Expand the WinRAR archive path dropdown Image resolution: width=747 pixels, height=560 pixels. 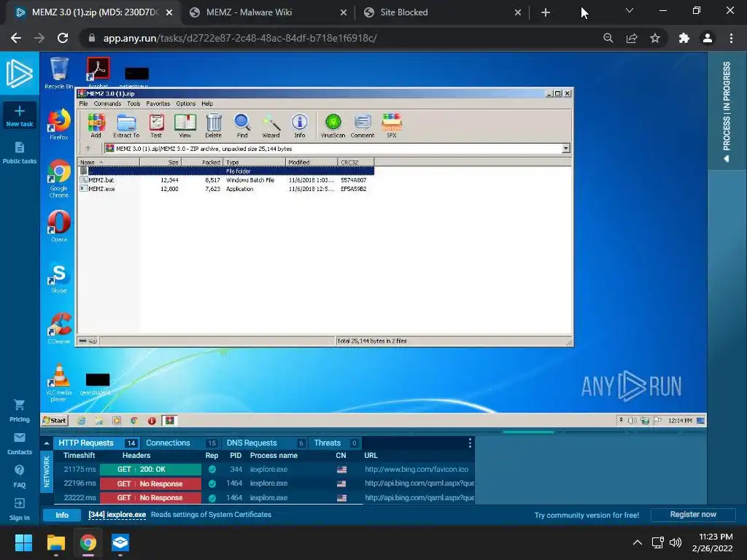(x=566, y=149)
